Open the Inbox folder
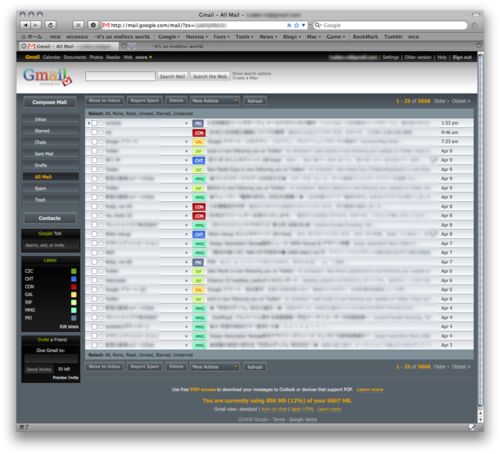The image size is (500, 454). (51, 119)
